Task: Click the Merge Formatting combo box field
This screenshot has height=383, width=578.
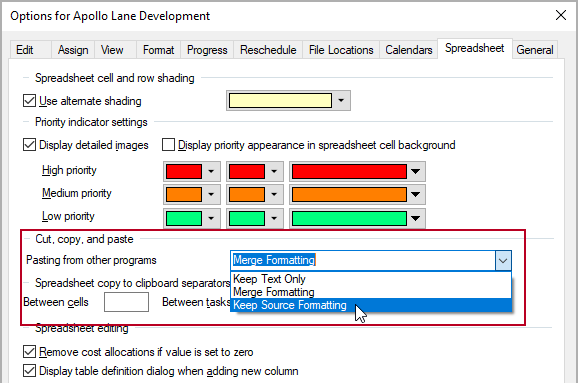Action: [x=363, y=261]
